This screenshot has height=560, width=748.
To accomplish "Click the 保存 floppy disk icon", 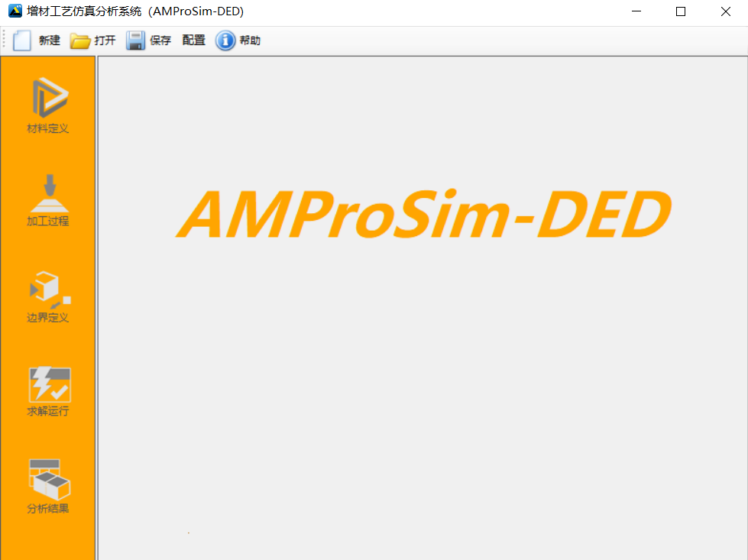I will pyautogui.click(x=135, y=40).
